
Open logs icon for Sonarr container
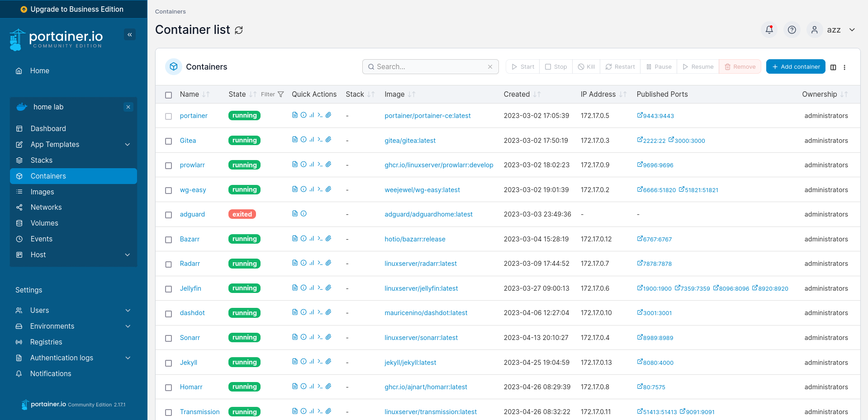(x=295, y=337)
